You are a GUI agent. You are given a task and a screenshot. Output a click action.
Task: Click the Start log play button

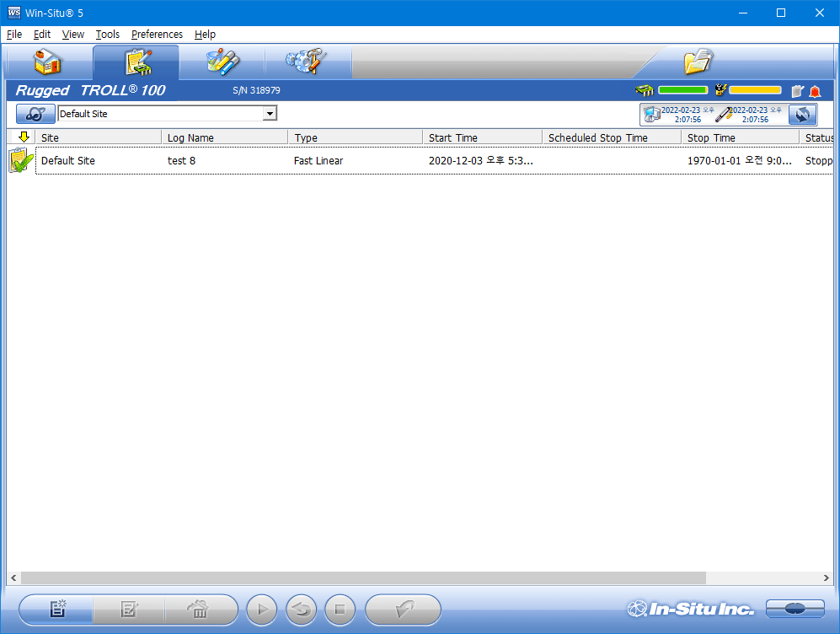tap(261, 610)
